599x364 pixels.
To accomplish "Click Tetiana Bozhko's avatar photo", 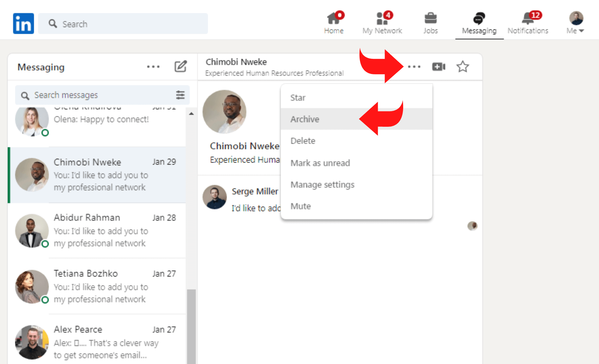I will click(x=32, y=286).
